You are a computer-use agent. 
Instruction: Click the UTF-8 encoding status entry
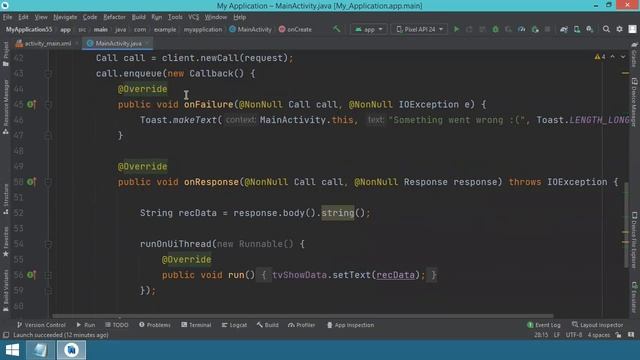point(574,335)
